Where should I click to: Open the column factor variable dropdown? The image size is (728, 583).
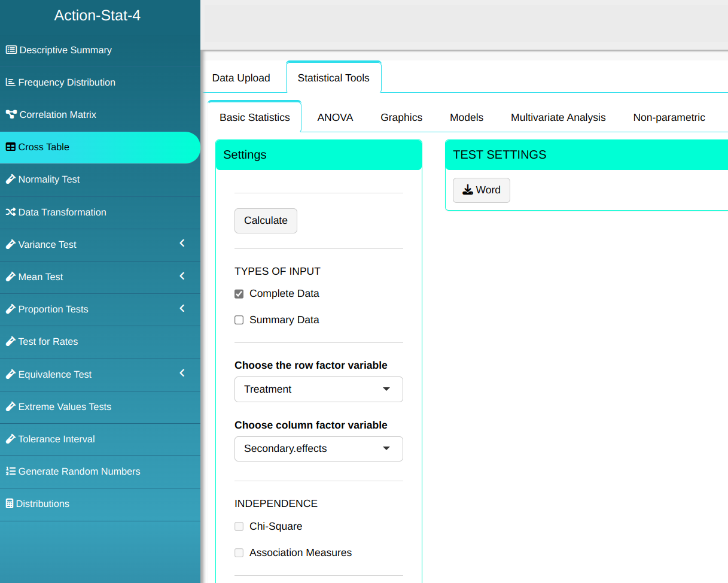(x=318, y=449)
